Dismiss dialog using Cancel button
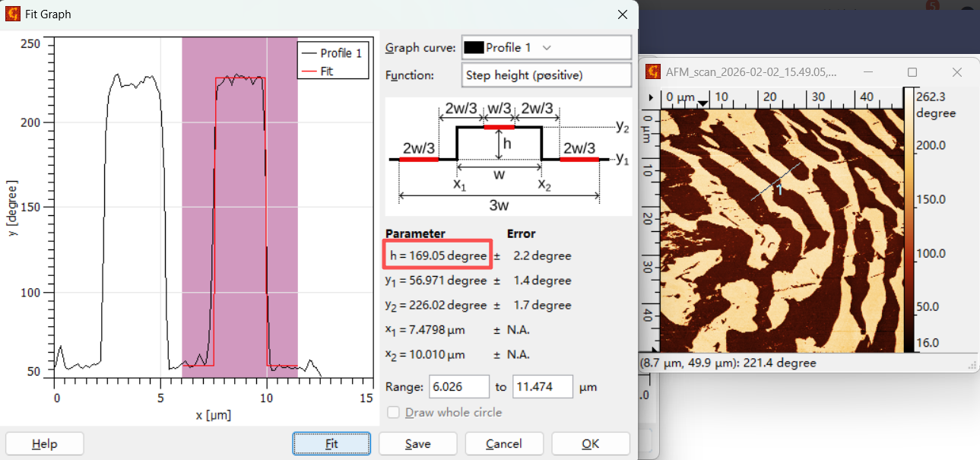980x460 pixels. click(503, 444)
